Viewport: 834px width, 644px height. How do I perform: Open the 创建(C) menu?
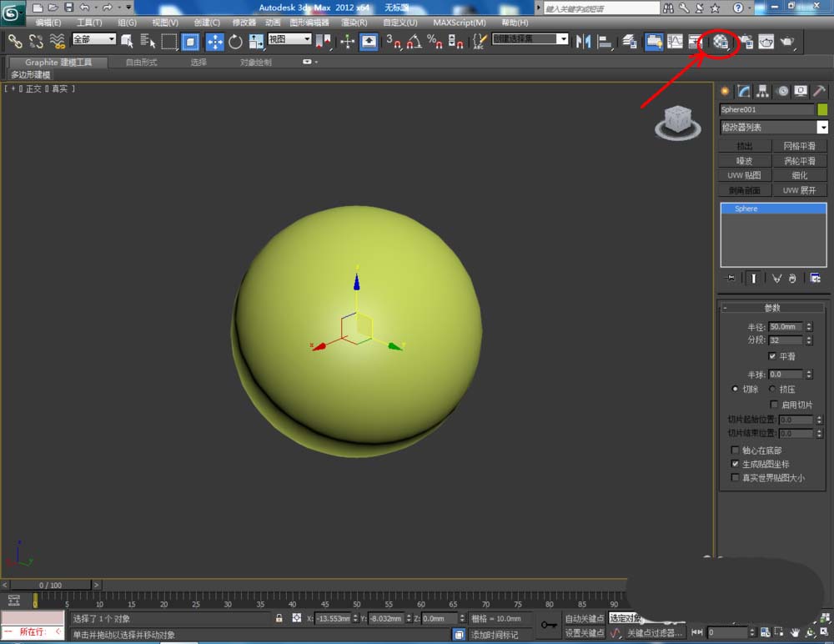[207, 23]
